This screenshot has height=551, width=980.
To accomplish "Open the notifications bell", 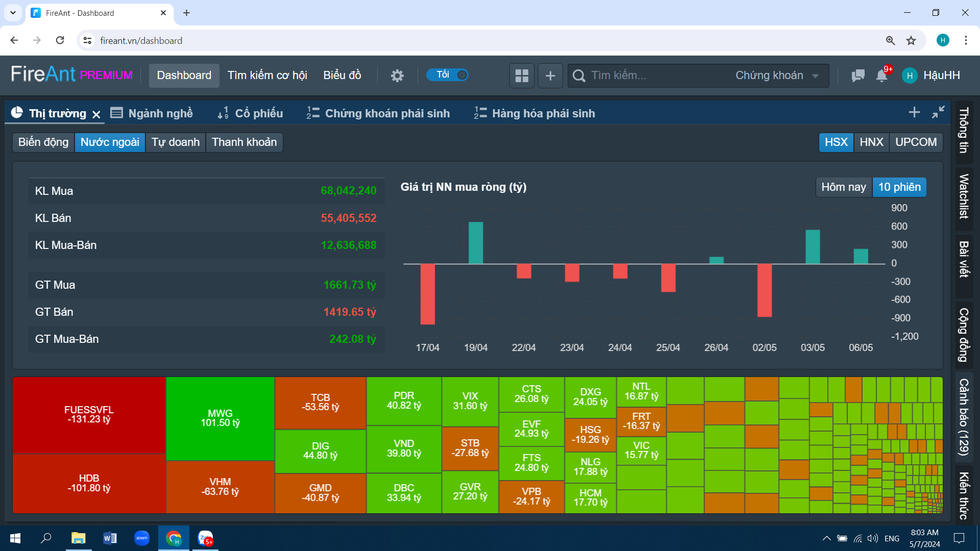I will (881, 76).
